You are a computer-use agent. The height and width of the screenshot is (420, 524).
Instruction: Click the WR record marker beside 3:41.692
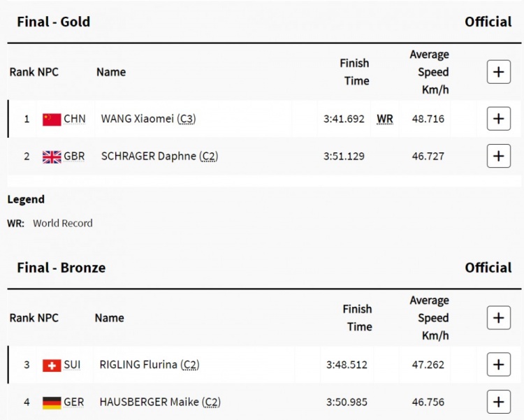tap(385, 119)
